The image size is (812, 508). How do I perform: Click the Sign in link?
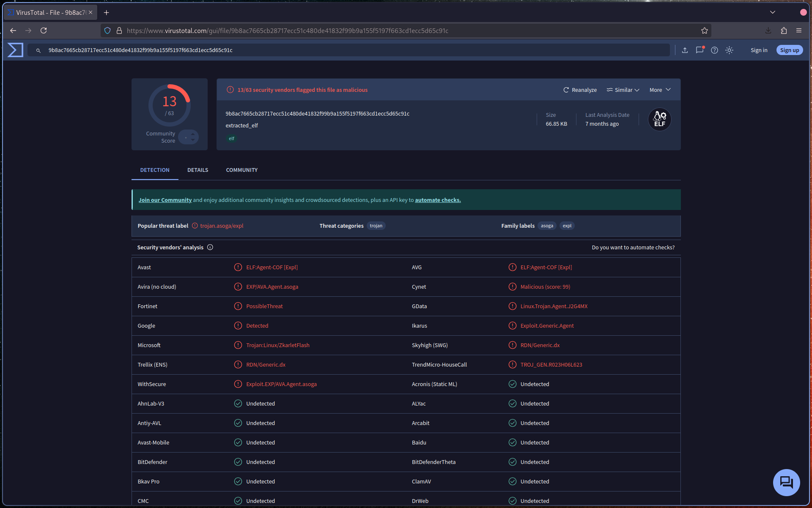(x=759, y=50)
